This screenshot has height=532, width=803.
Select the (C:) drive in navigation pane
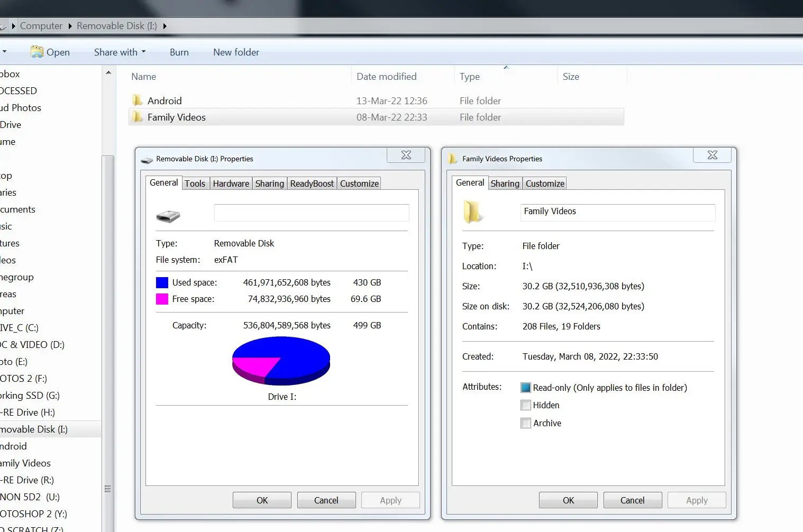(x=19, y=327)
